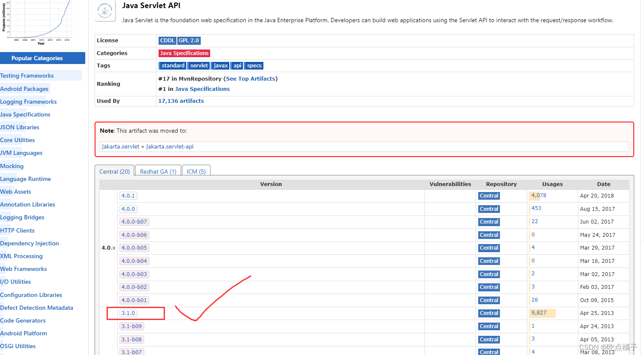
Task: Open version 4.0.0-b05
Action: [x=134, y=248]
